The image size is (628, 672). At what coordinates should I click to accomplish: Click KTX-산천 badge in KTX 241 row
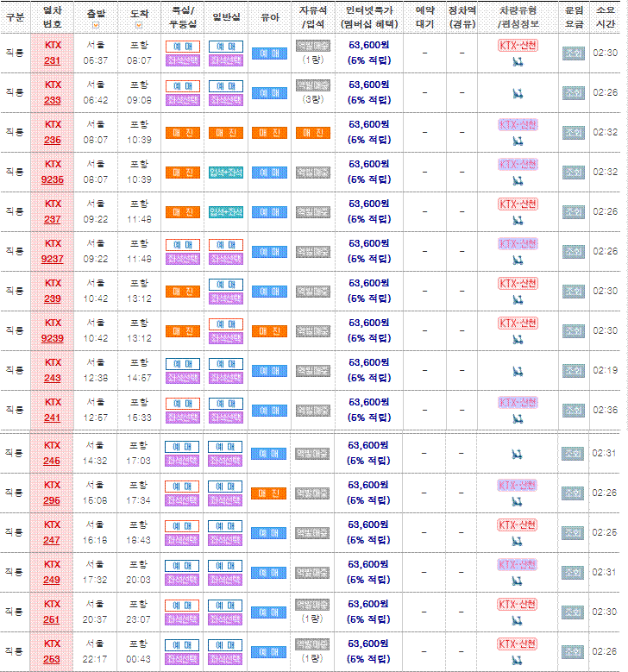[518, 403]
